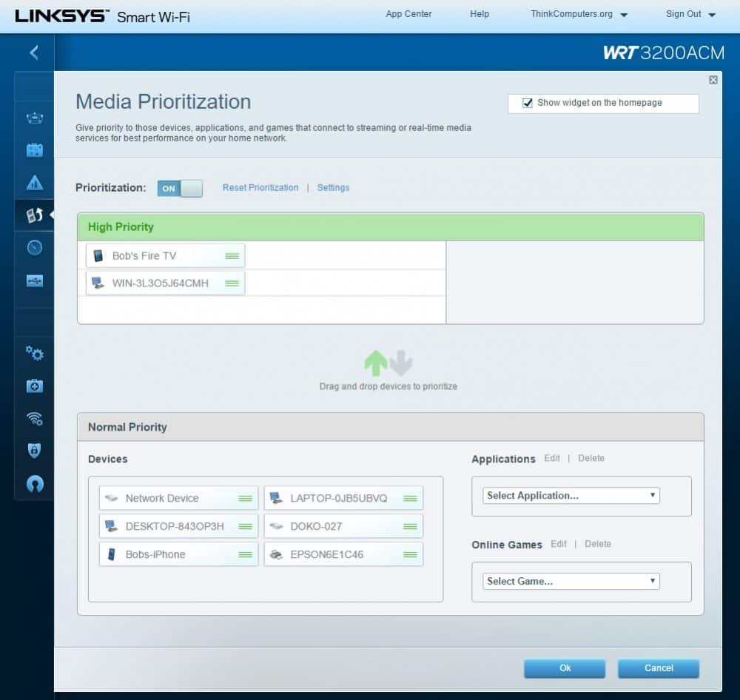Toggle Prioritization ON switch
This screenshot has height=700, width=740.
(x=180, y=189)
